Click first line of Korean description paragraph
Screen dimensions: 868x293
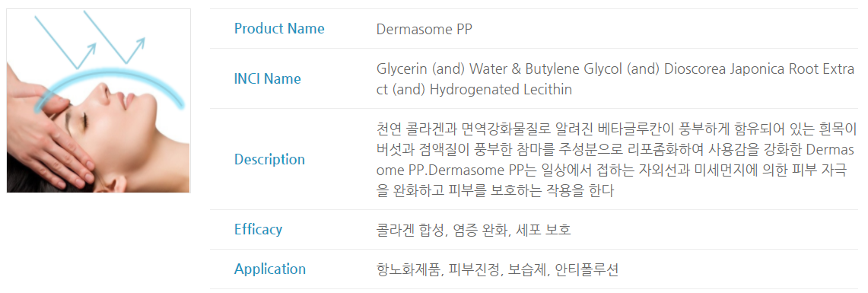(x=616, y=129)
